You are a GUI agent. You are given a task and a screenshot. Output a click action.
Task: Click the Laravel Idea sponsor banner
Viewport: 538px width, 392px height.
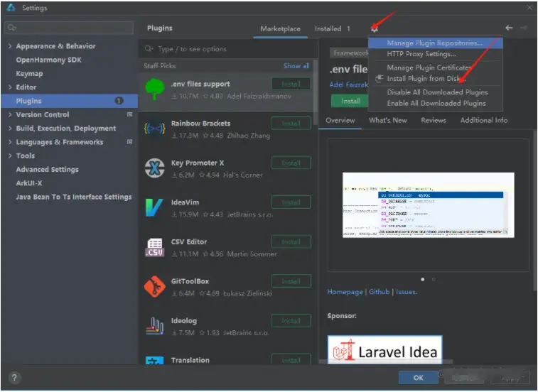pyautogui.click(x=384, y=350)
